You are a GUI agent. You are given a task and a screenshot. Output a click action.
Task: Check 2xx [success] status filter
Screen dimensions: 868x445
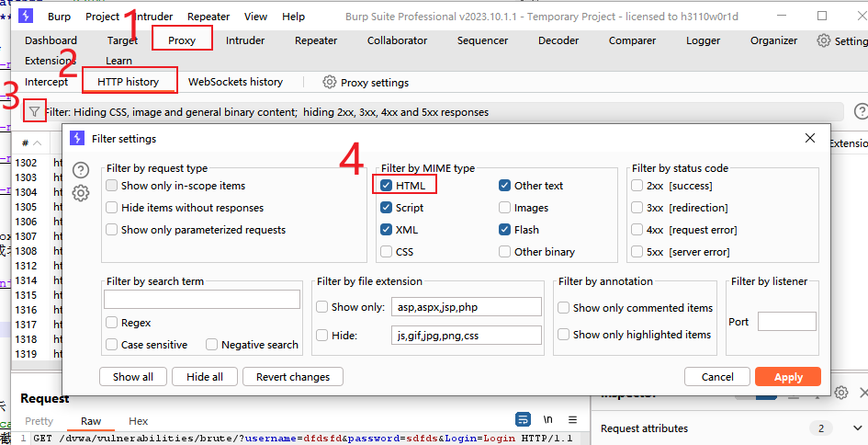click(x=637, y=186)
